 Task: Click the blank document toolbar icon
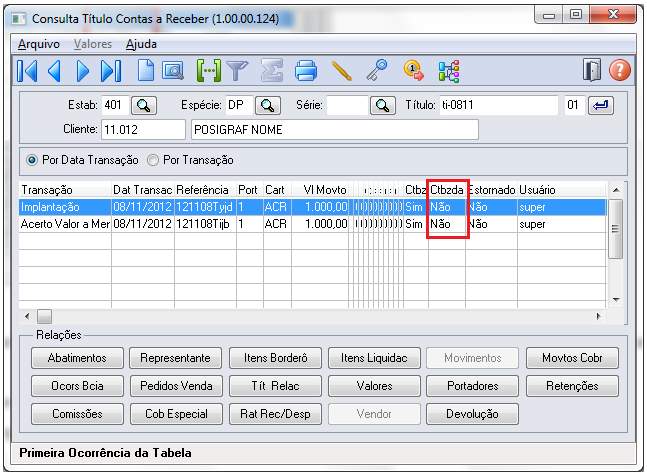pos(145,71)
